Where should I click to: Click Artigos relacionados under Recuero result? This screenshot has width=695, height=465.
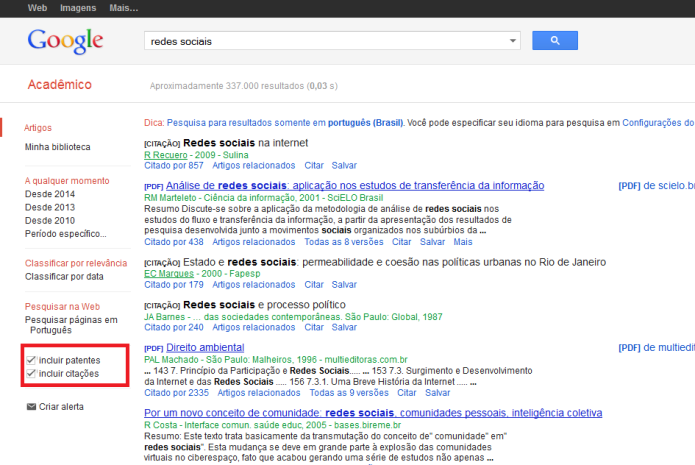pyautogui.click(x=254, y=165)
